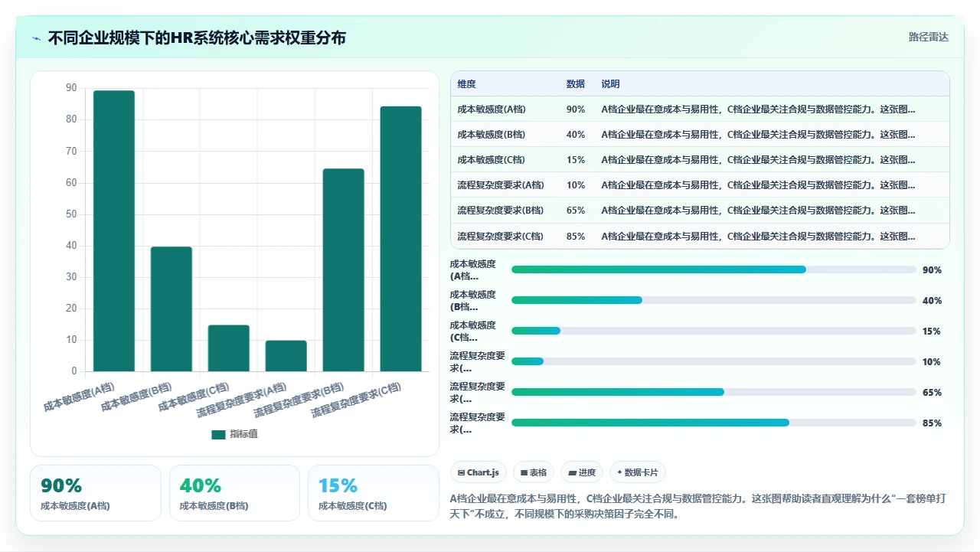980x552 pixels.
Task: Click the 90% progress bar
Action: click(714, 269)
